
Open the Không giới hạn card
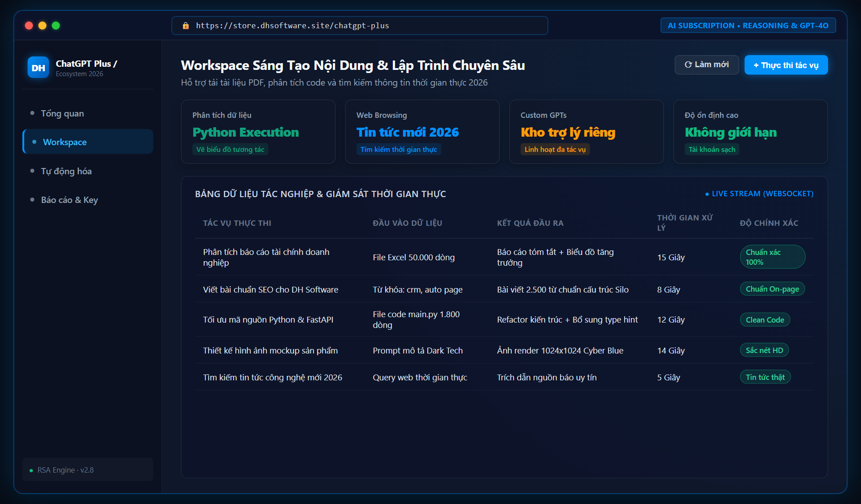751,132
